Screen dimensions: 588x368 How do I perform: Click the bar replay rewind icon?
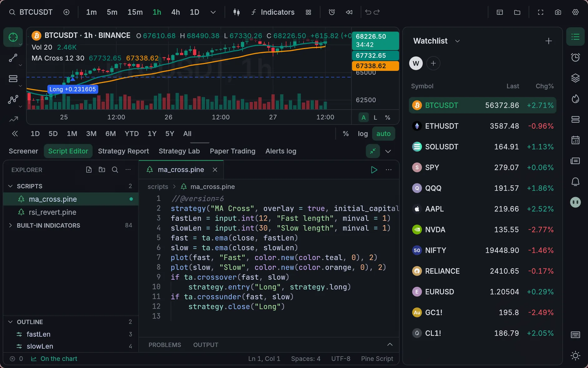click(349, 12)
